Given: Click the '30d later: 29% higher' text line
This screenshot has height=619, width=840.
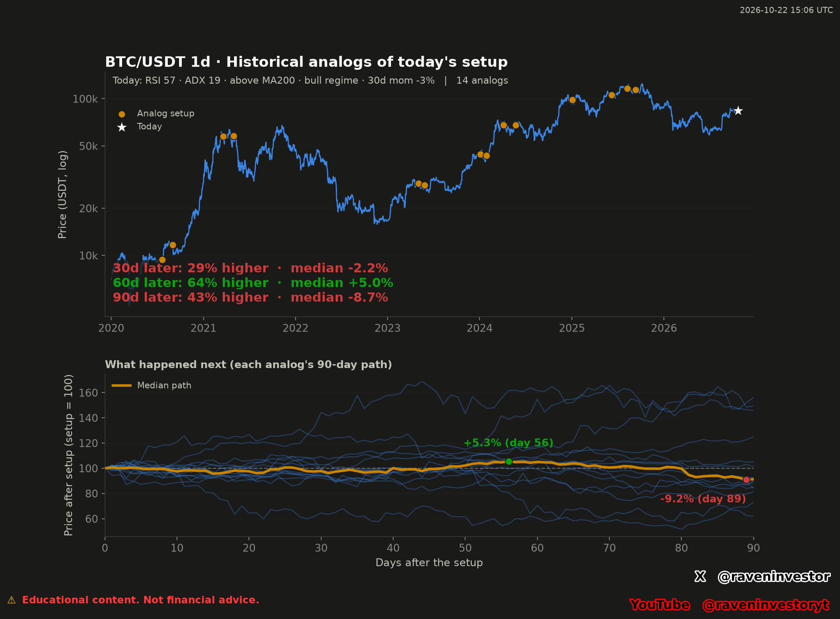Looking at the screenshot, I should 250,268.
